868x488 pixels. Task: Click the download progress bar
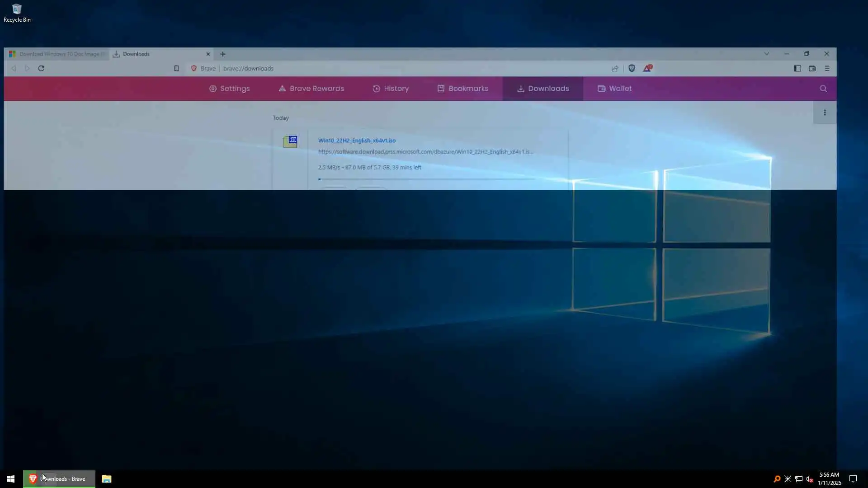(x=427, y=179)
